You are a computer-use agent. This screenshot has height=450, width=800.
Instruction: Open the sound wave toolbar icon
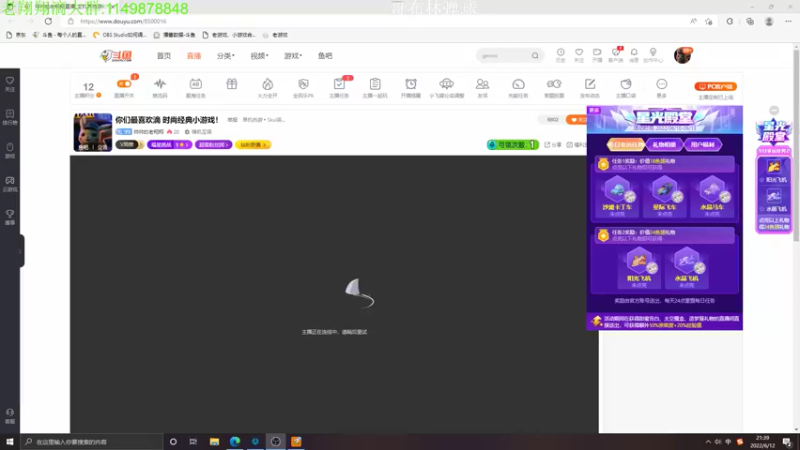click(x=160, y=87)
